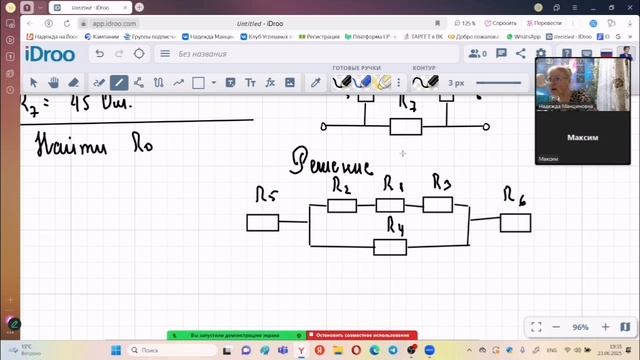Open the board minimap
Viewport: 640px width, 360px height.
coord(625,327)
